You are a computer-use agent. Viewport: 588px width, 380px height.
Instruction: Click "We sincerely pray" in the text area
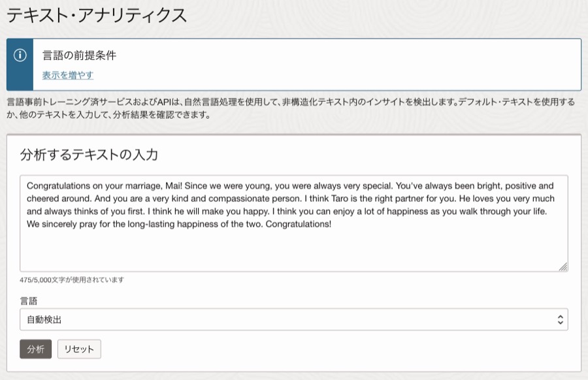coord(62,225)
